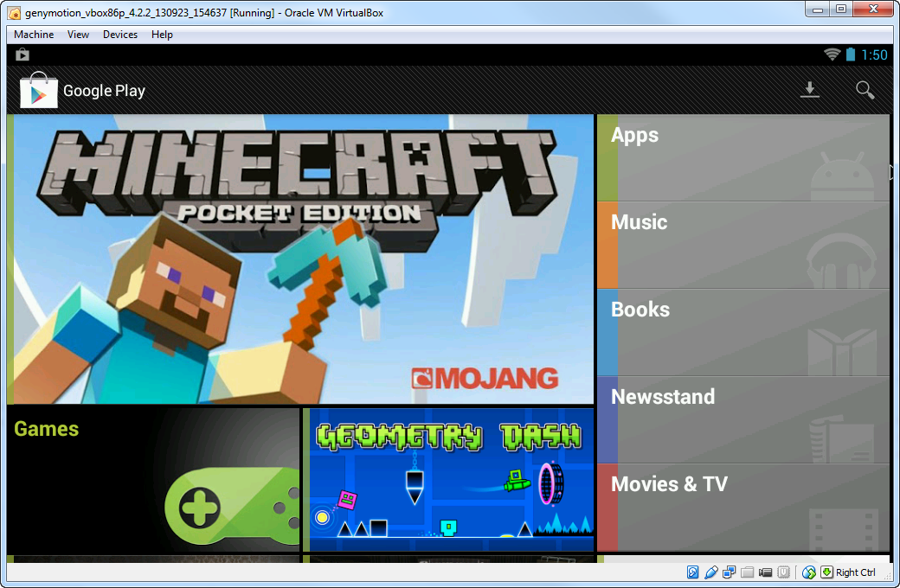Open the Newsstand category

click(x=743, y=420)
